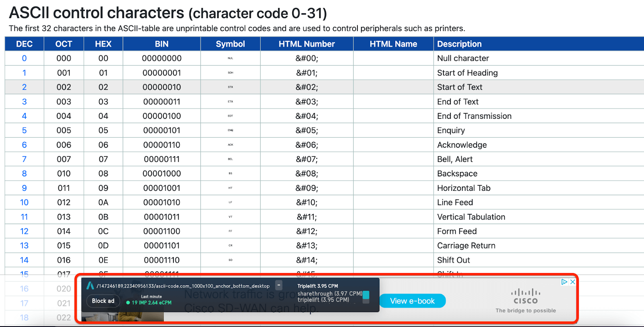This screenshot has height=327, width=644.
Task: Click the ACK symbol glyph
Action: [x=230, y=145]
